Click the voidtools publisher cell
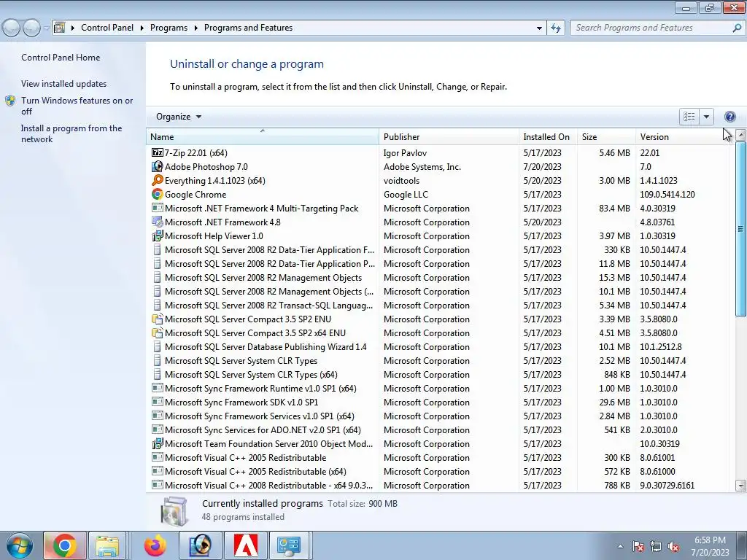The height and width of the screenshot is (560, 747). [402, 181]
